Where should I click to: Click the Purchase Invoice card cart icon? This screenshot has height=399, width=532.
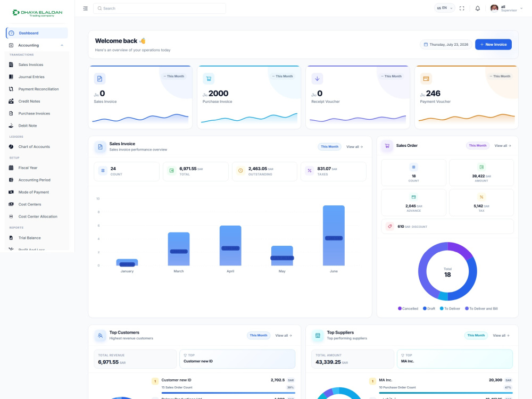[x=209, y=79]
